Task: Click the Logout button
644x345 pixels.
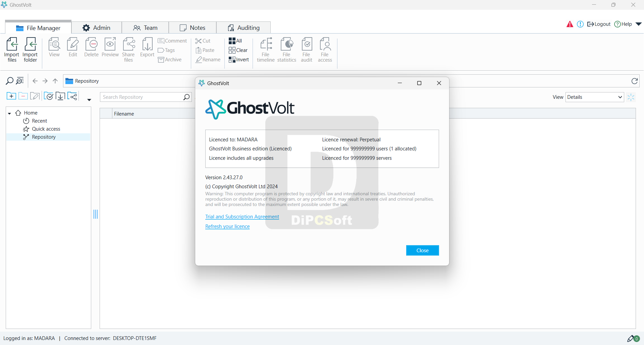Action: [x=599, y=24]
